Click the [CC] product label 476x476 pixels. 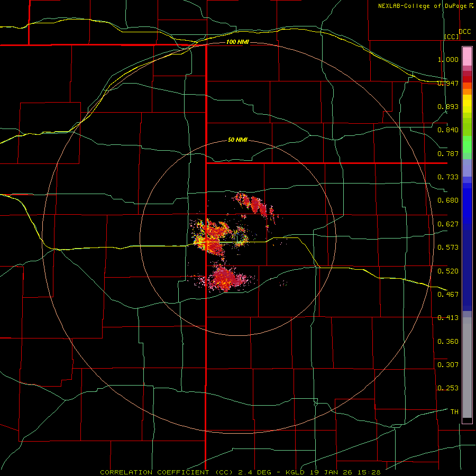pos(452,36)
